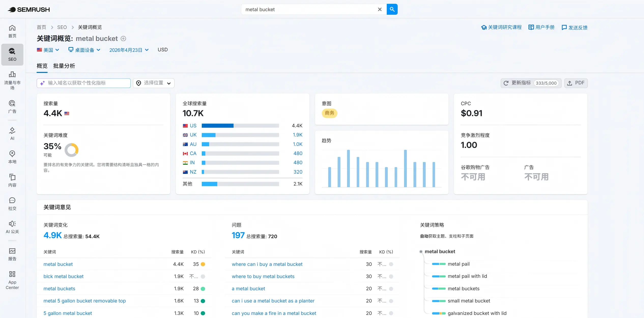
Task: Export report with PDF button
Action: [x=576, y=83]
